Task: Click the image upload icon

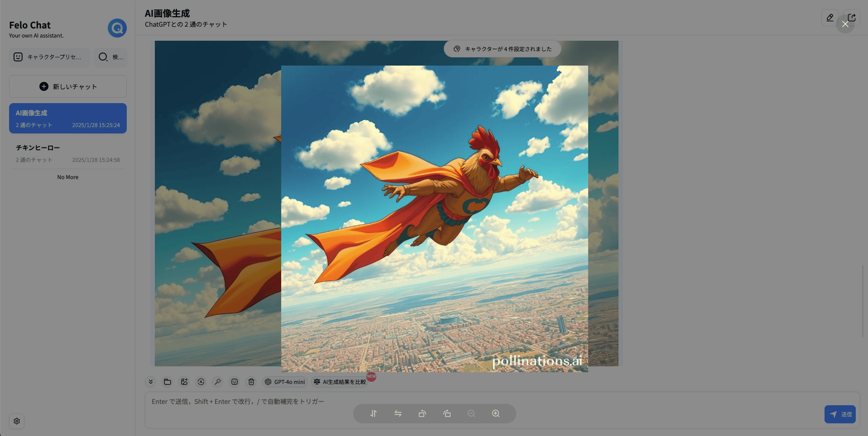Action: 184,382
